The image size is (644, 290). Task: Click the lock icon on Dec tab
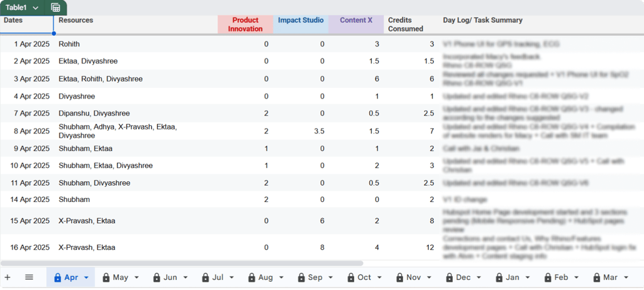pyautogui.click(x=449, y=277)
